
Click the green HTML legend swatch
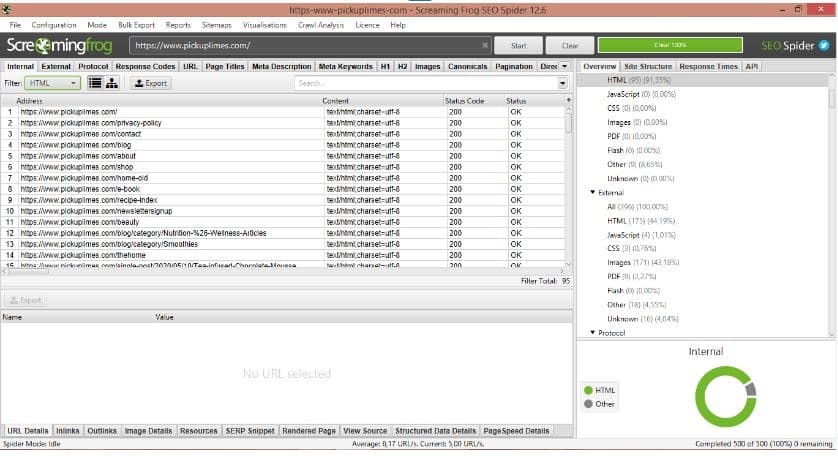click(x=588, y=390)
